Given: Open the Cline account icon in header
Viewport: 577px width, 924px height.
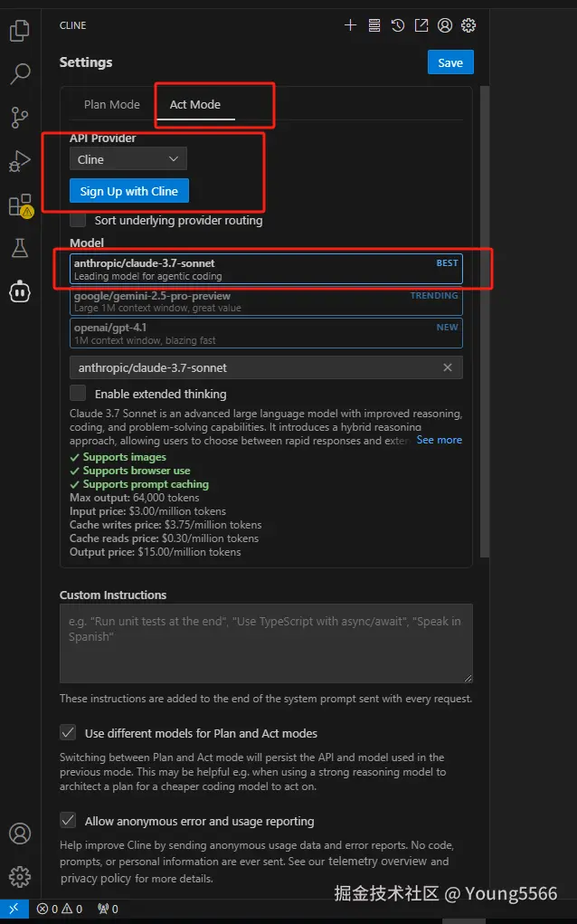Looking at the screenshot, I should click(x=445, y=25).
